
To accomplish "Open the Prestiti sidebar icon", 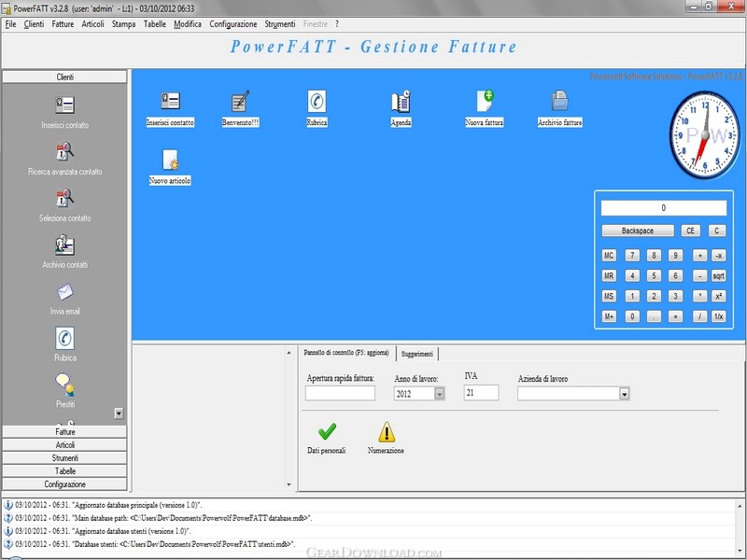I will click(64, 385).
